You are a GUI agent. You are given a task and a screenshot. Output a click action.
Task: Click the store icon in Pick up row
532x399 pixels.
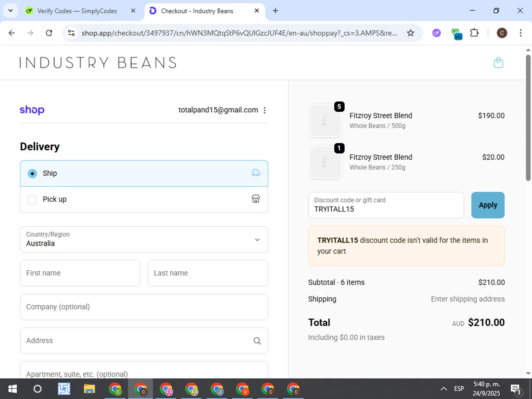[256, 199]
